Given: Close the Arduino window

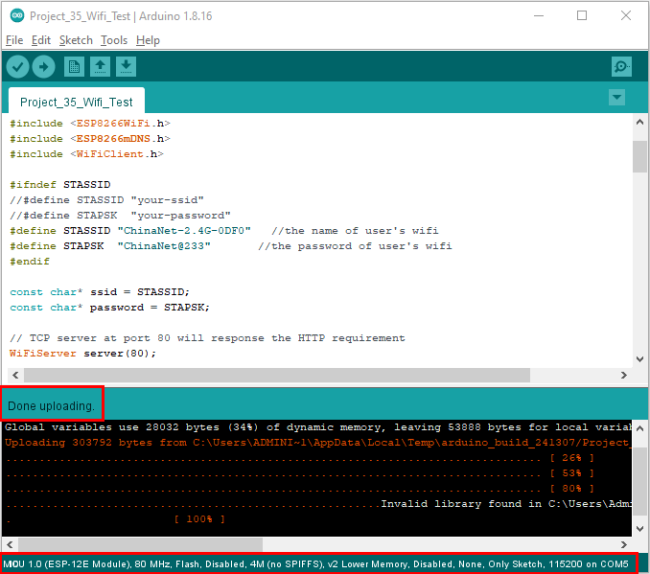Looking at the screenshot, I should [626, 16].
